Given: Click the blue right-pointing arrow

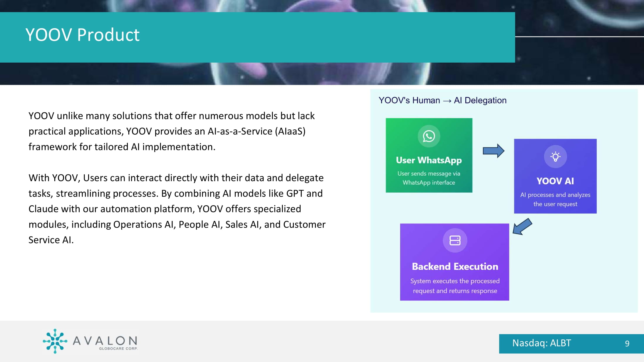Looking at the screenshot, I should [x=493, y=151].
